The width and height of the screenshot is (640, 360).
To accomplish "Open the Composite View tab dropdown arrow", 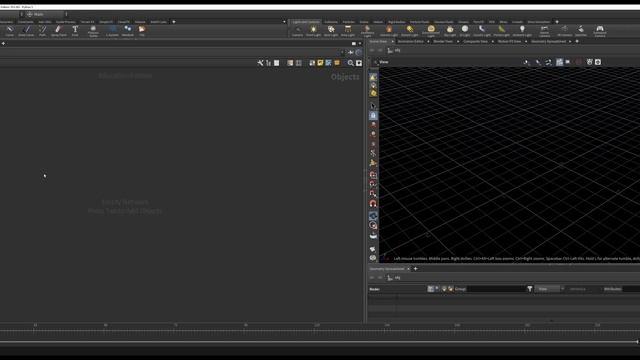I will 493,41.
